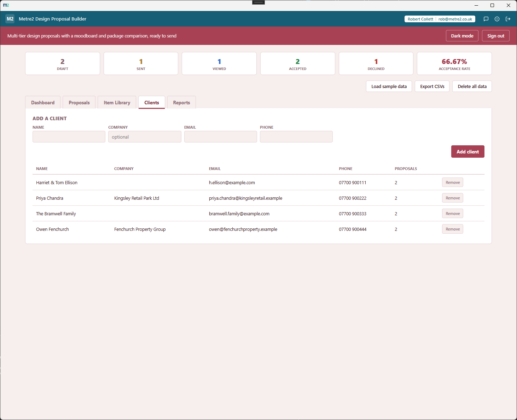Maximize the application window
Viewport: 517px width, 420px height.
[492, 5]
